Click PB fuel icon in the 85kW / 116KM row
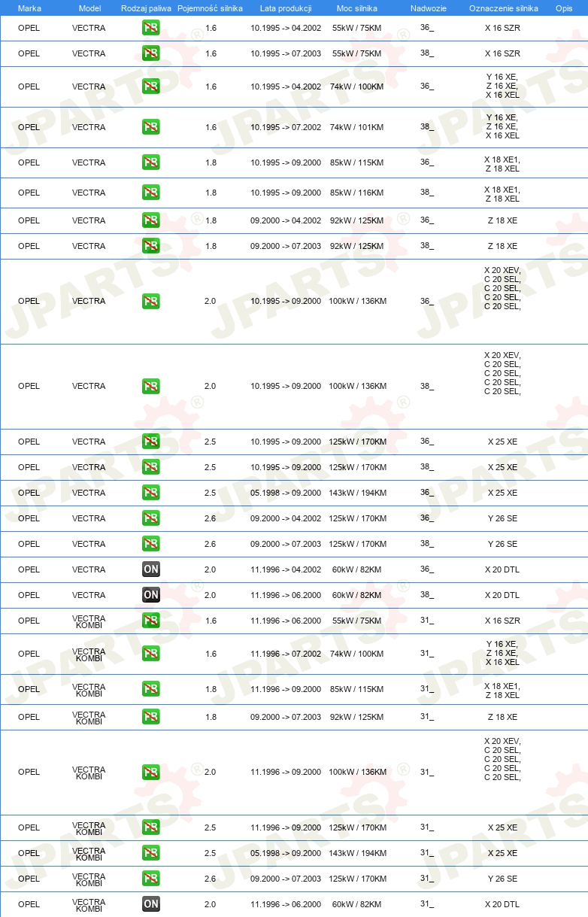This screenshot has width=588, height=917. point(150,193)
